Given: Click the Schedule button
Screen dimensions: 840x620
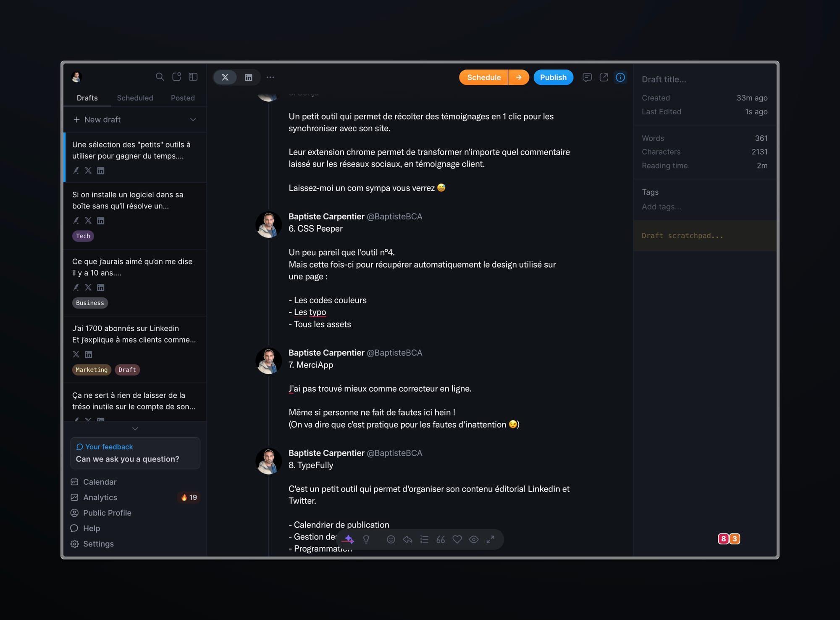Looking at the screenshot, I should pos(484,77).
